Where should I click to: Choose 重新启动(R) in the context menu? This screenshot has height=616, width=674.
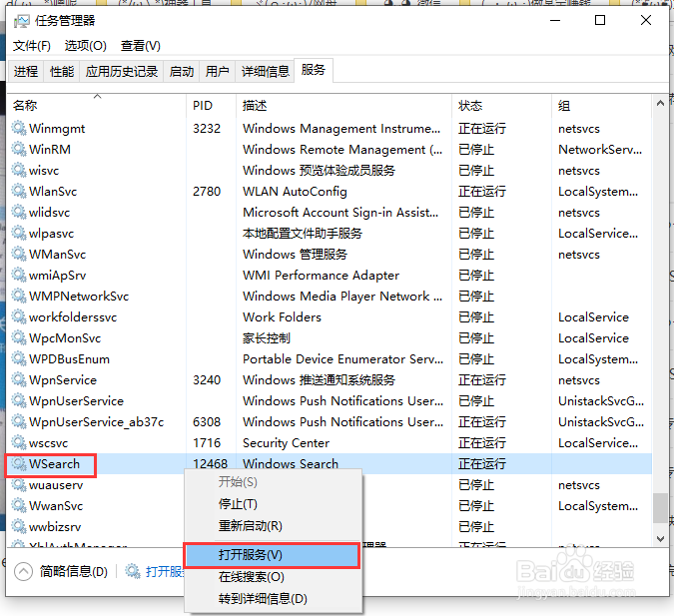(x=274, y=525)
